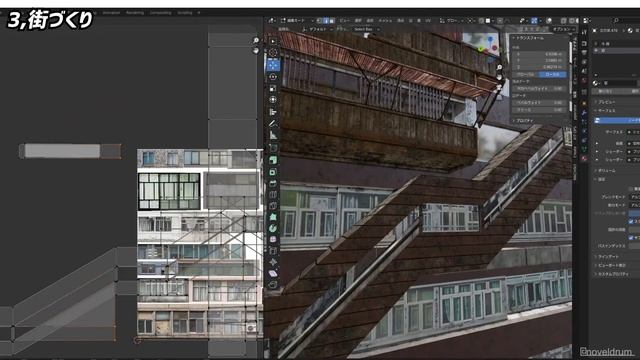Select the Knife tool

coord(273,206)
